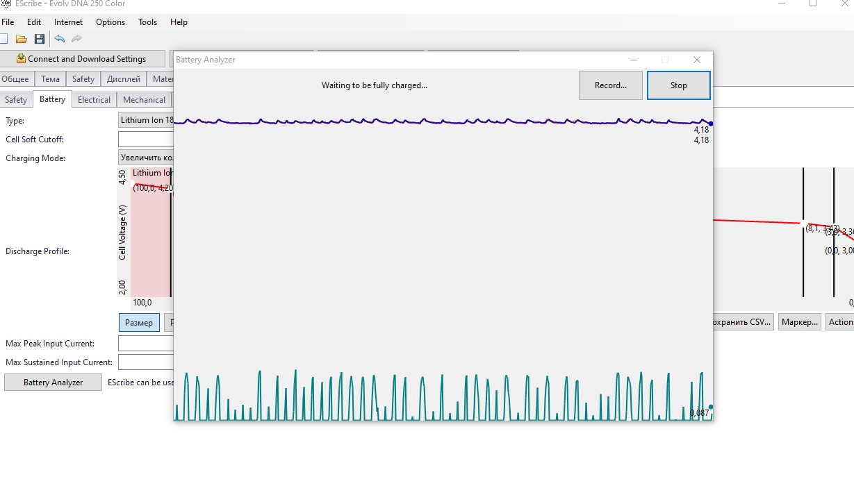The image size is (854, 504).
Task: Click the blue Undo arrow icon
Action: [59, 39]
